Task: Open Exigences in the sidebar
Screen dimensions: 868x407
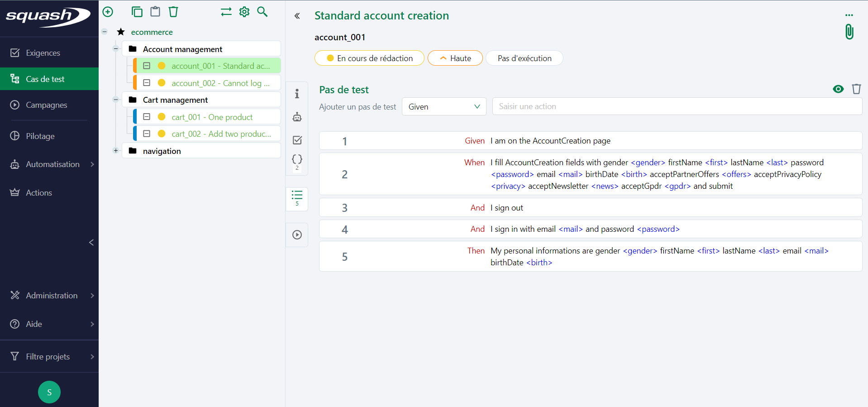Action: [x=43, y=53]
